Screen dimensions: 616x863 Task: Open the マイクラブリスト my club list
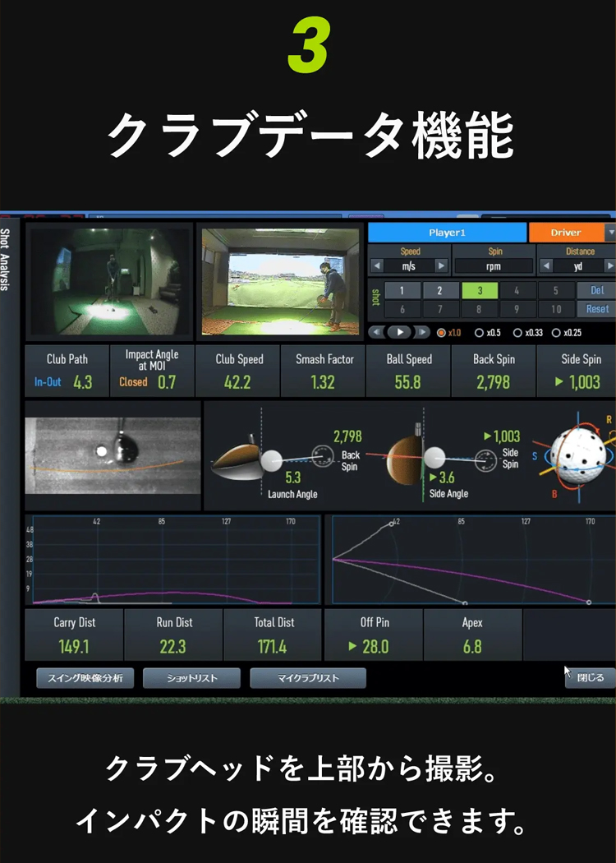point(308,678)
